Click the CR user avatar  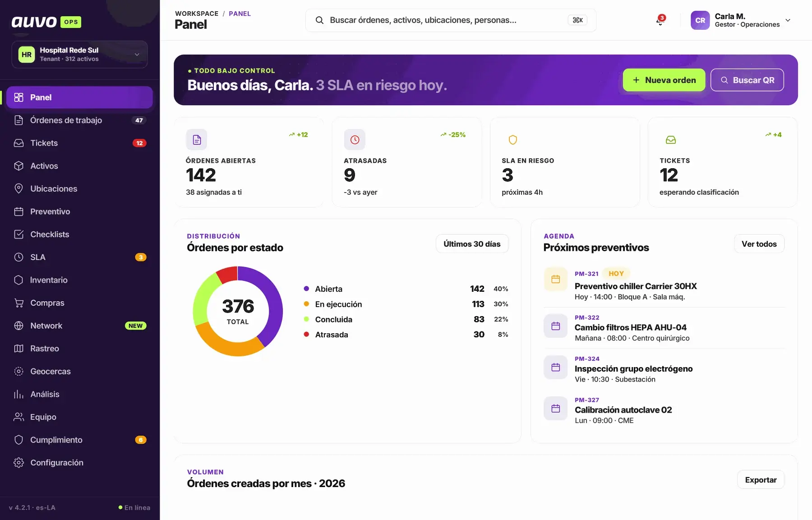(x=700, y=20)
